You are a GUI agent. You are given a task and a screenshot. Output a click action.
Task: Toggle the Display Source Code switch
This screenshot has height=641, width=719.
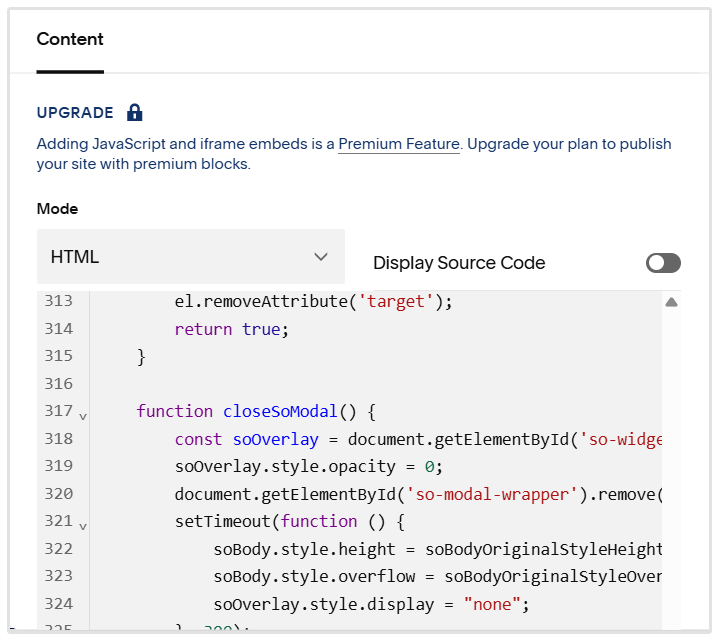663,263
